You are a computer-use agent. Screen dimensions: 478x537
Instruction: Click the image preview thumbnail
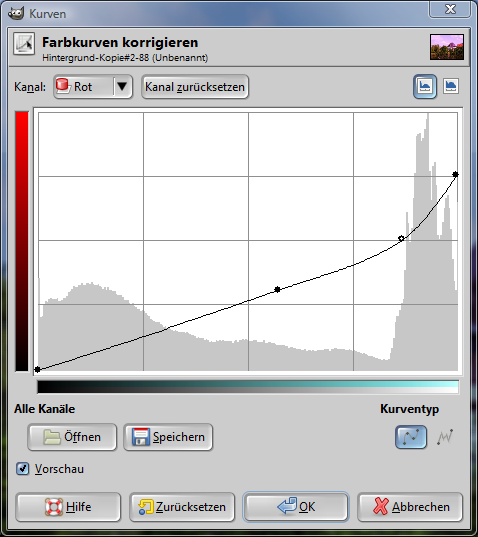pyautogui.click(x=447, y=47)
